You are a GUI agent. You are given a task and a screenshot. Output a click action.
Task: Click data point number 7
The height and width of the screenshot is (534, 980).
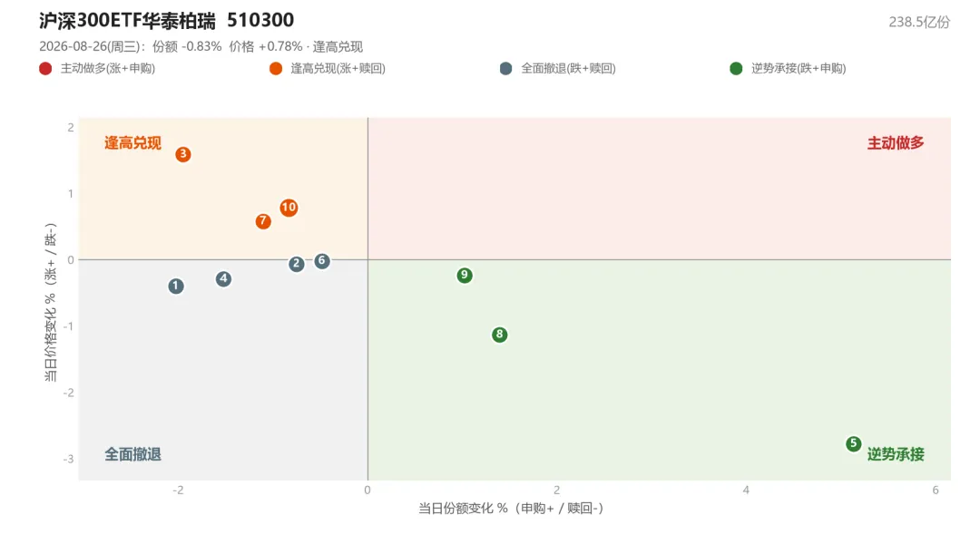(263, 221)
